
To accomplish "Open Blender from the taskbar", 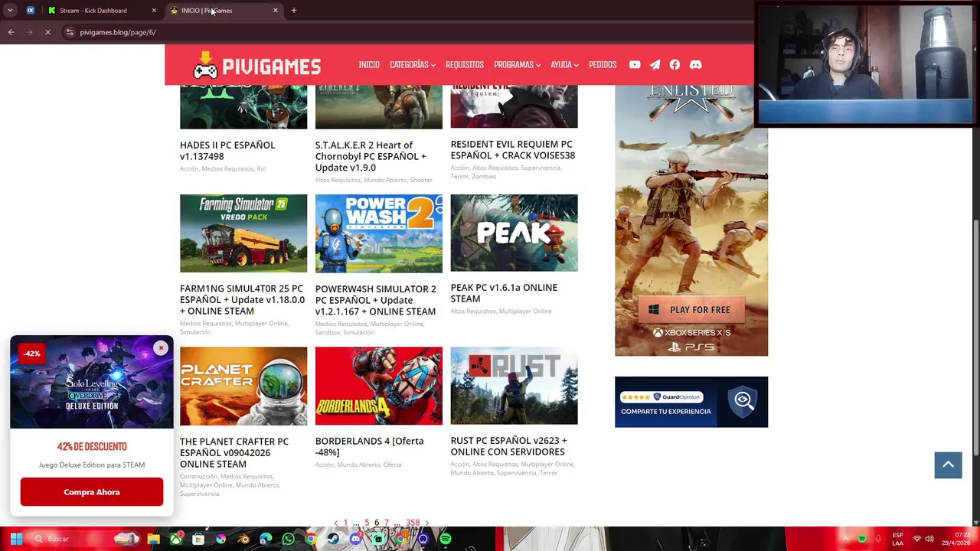I will pos(243,539).
